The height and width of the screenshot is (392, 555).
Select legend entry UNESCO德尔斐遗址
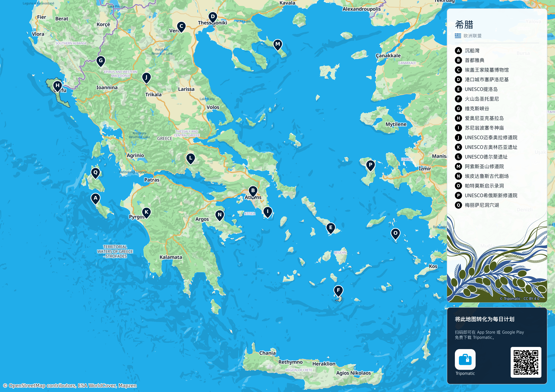481,157
